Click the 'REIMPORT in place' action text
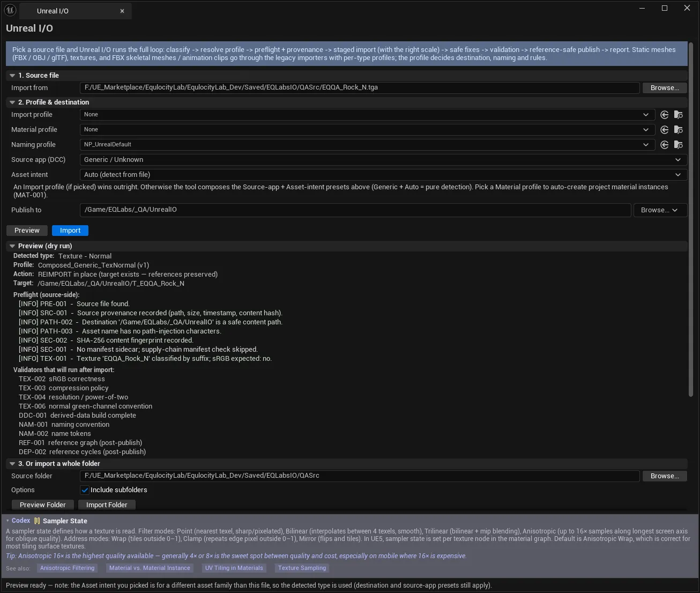This screenshot has width=700, height=593. [128, 275]
